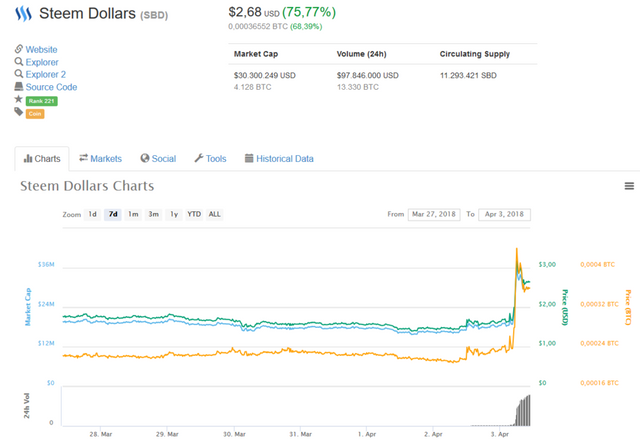Open the Website link
Viewport: 640px width, 442px height.
(41, 49)
